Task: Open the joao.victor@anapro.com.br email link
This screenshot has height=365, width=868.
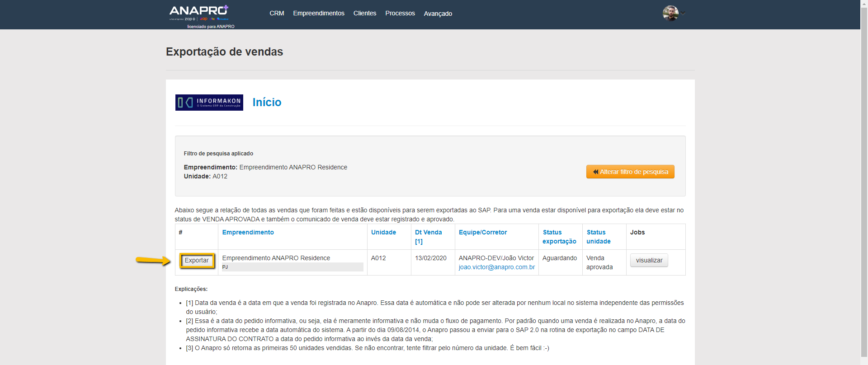Action: pyautogui.click(x=496, y=267)
